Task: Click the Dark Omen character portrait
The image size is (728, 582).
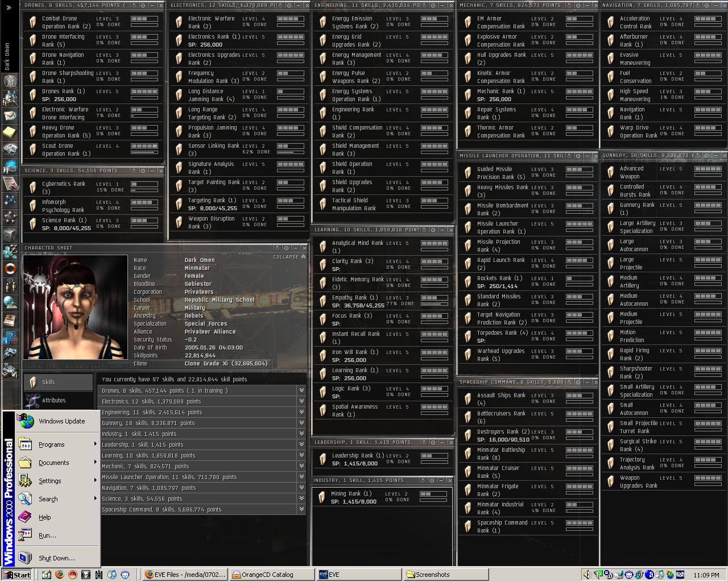Action: [75, 307]
